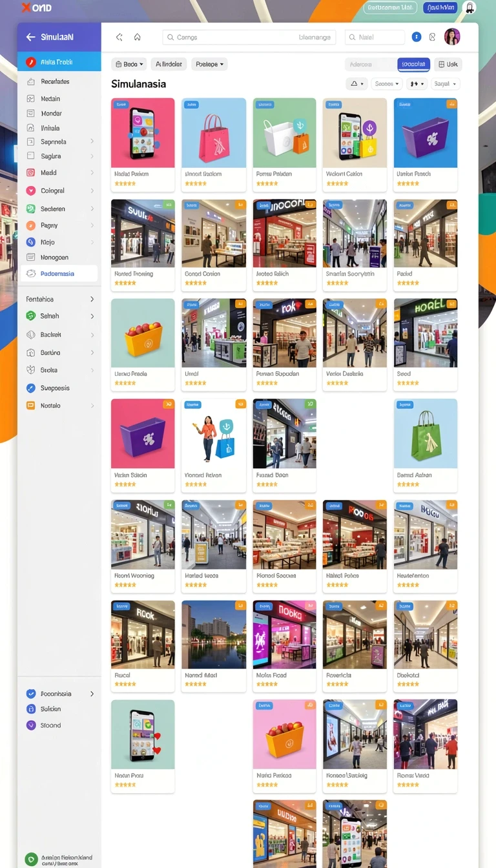496x868 pixels.
Task: Click the Recarfades sidebar icon
Action: (30, 82)
